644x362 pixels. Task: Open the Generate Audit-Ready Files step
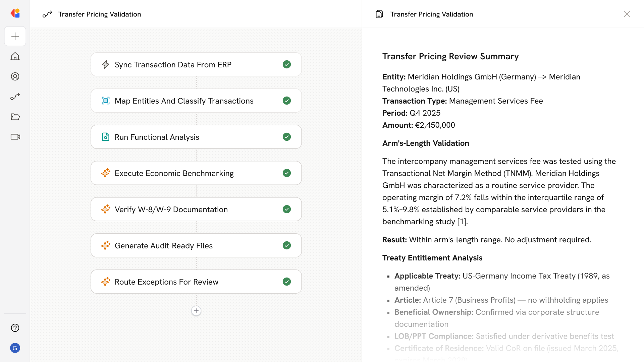click(164, 246)
